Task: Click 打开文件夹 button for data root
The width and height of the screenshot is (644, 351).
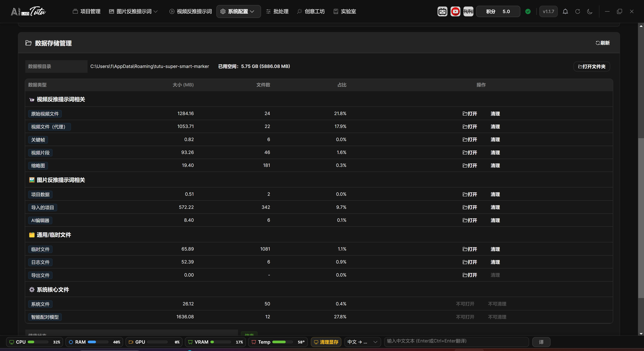Action: (x=592, y=67)
